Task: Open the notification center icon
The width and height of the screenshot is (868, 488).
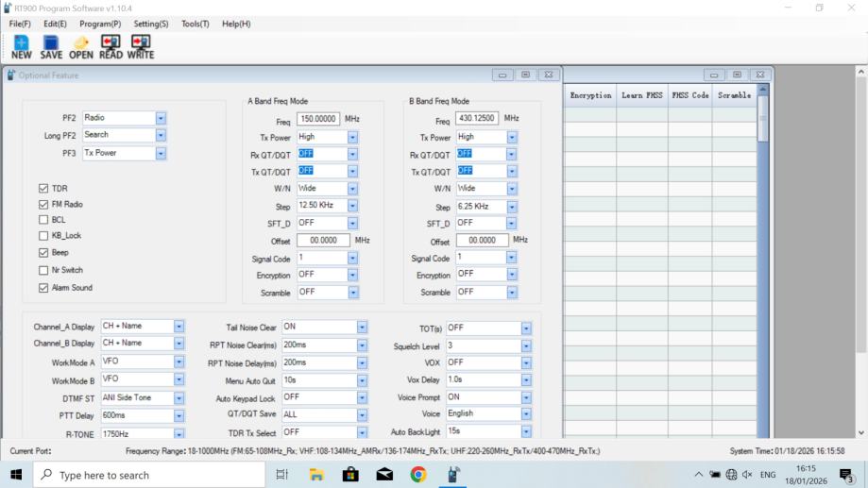Action: [846, 476]
